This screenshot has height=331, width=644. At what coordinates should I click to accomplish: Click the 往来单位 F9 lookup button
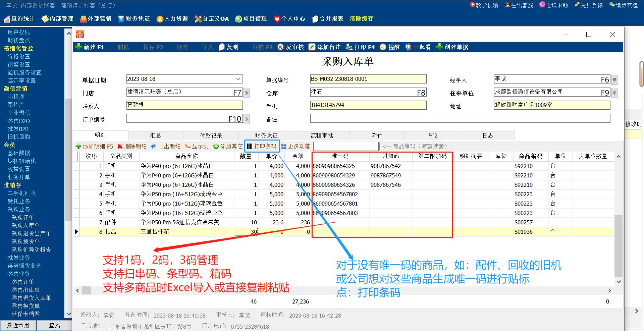click(x=614, y=93)
